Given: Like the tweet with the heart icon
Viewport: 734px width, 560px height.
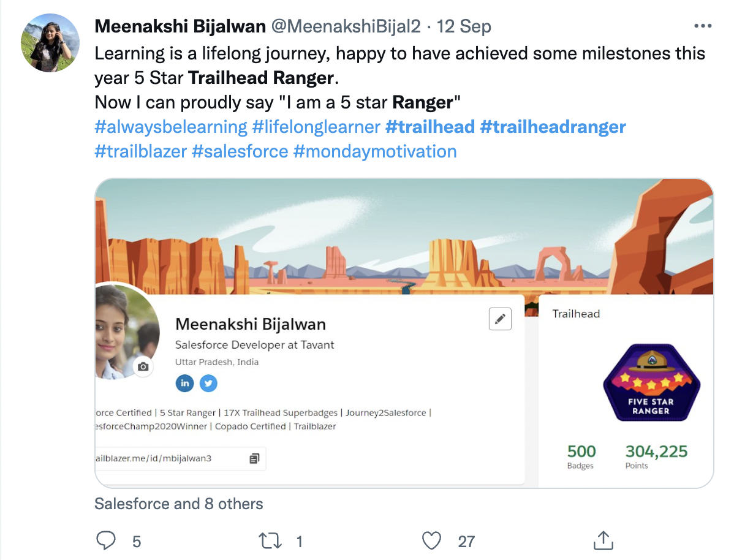Looking at the screenshot, I should point(431,541).
